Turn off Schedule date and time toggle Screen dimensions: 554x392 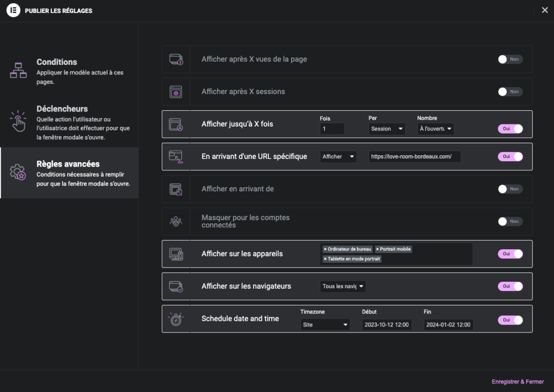coord(510,320)
